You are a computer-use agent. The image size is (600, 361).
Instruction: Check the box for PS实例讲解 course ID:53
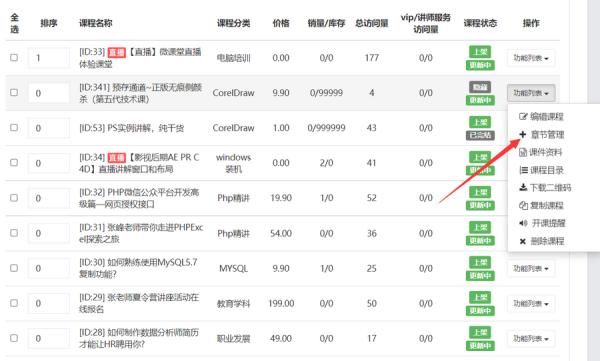(14, 127)
